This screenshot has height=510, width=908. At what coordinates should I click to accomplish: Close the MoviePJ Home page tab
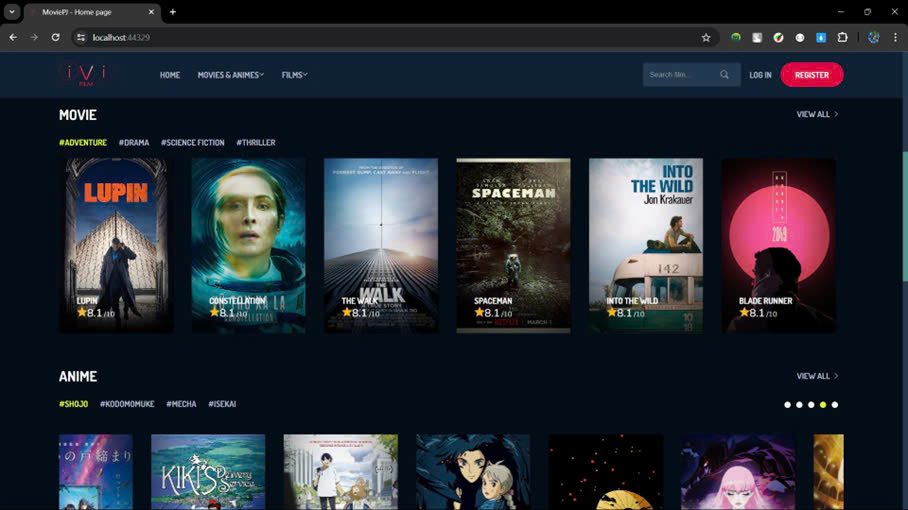tap(151, 12)
